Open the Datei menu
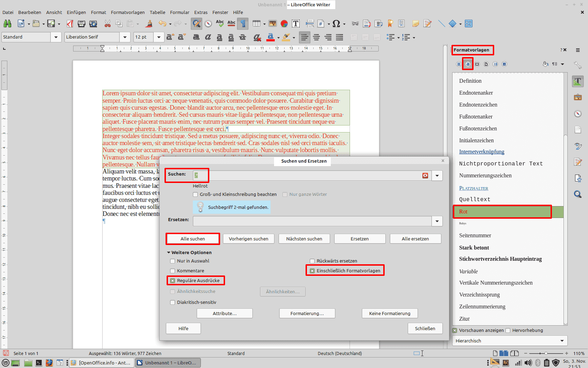 pyautogui.click(x=8, y=12)
